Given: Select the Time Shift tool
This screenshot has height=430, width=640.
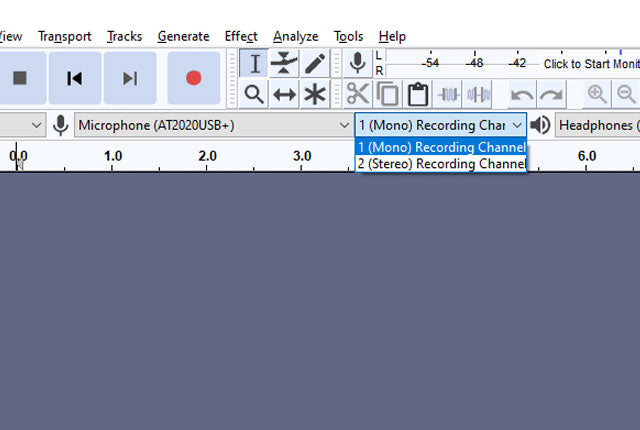Looking at the screenshot, I should click(x=285, y=94).
